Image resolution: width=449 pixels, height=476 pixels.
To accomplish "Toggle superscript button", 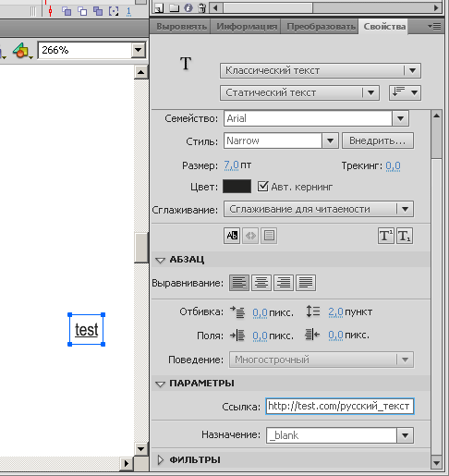I will click(386, 236).
